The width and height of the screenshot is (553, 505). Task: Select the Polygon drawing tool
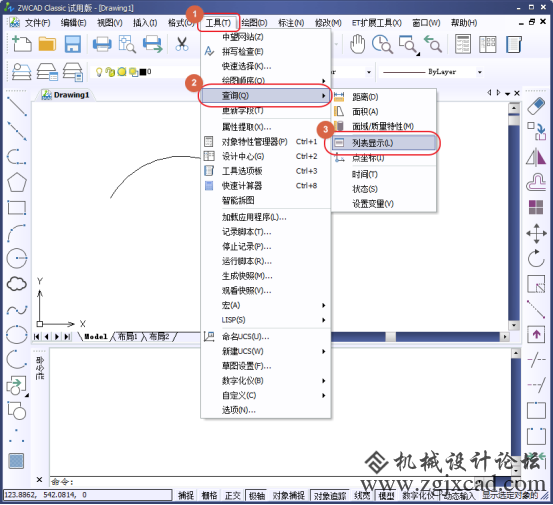click(17, 182)
